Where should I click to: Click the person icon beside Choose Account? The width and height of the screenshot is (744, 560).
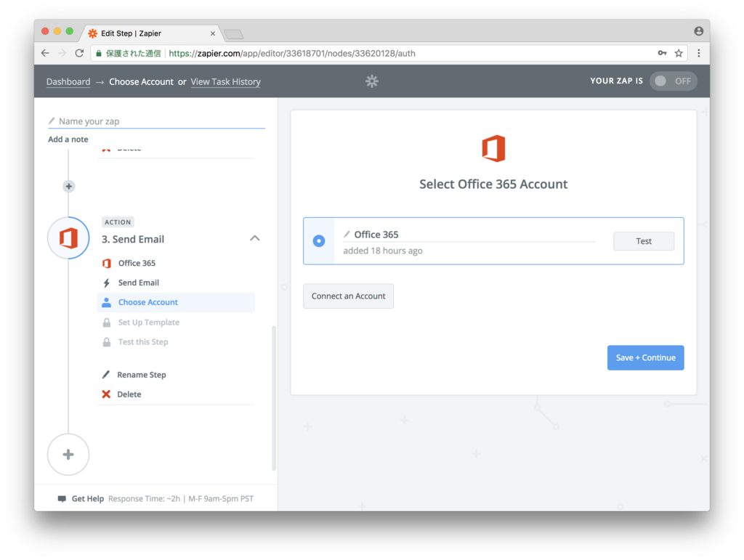106,303
